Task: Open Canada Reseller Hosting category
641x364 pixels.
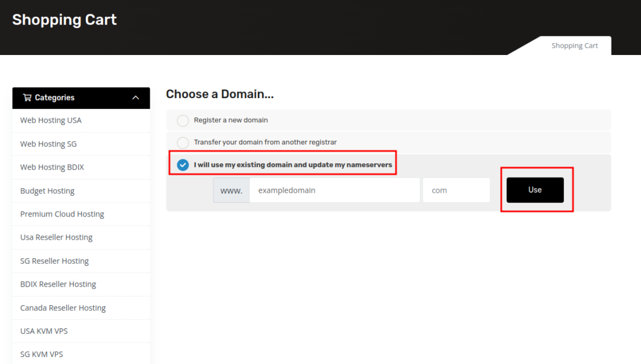Action: [63, 308]
